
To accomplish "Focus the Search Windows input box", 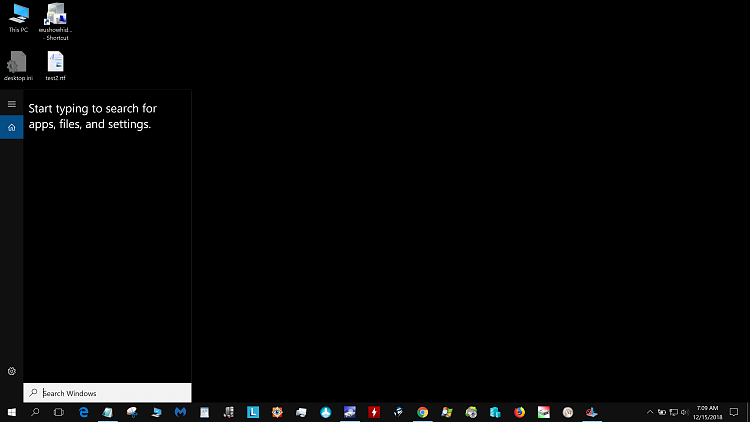I will coord(107,393).
